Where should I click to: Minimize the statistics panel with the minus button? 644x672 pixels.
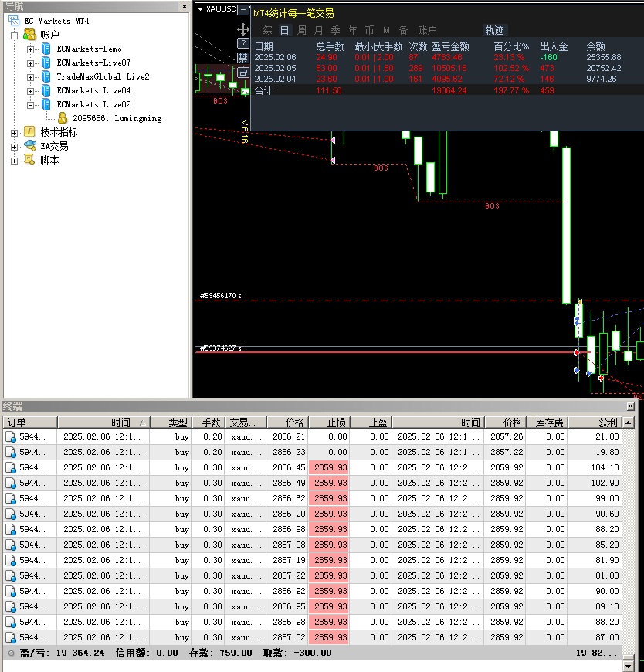(243, 9)
